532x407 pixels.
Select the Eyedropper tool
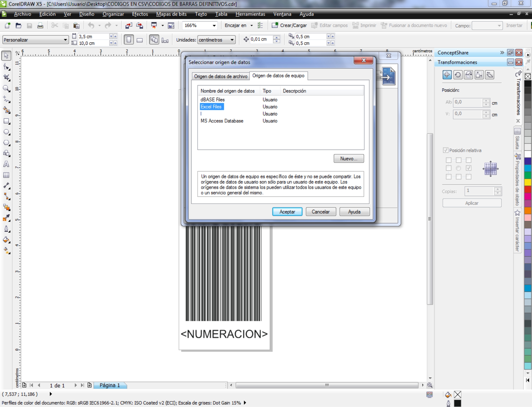pyautogui.click(x=6, y=218)
